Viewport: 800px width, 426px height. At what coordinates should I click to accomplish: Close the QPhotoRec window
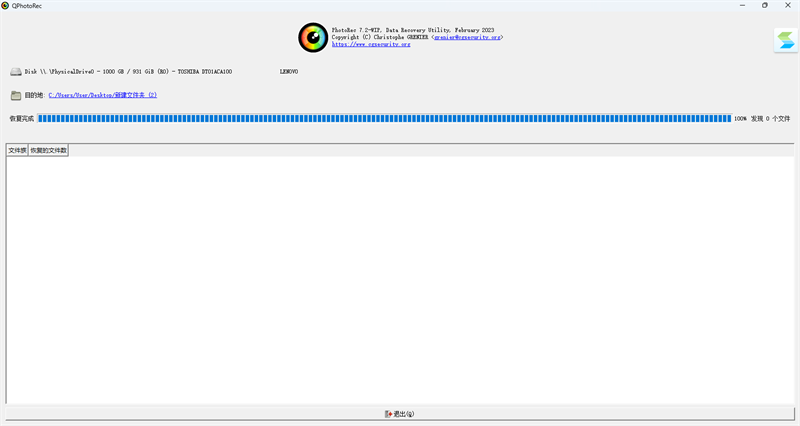click(x=788, y=6)
